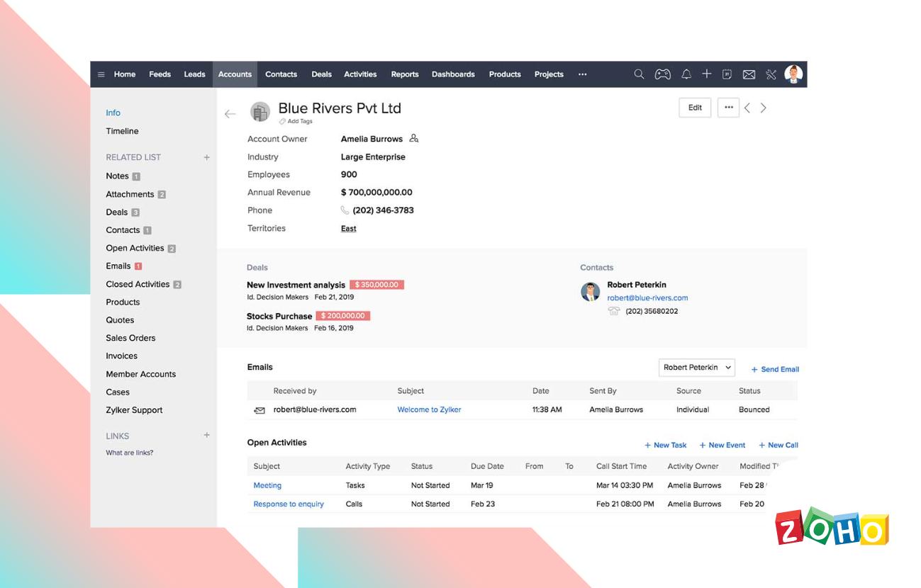Open the calendar icon in top bar
The height and width of the screenshot is (588, 921).
(x=727, y=74)
